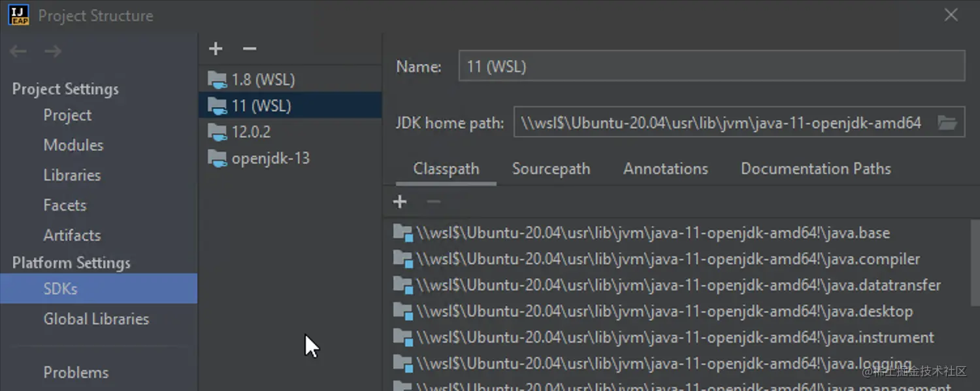
Task: Navigate forward with the right arrow
Action: (53, 51)
